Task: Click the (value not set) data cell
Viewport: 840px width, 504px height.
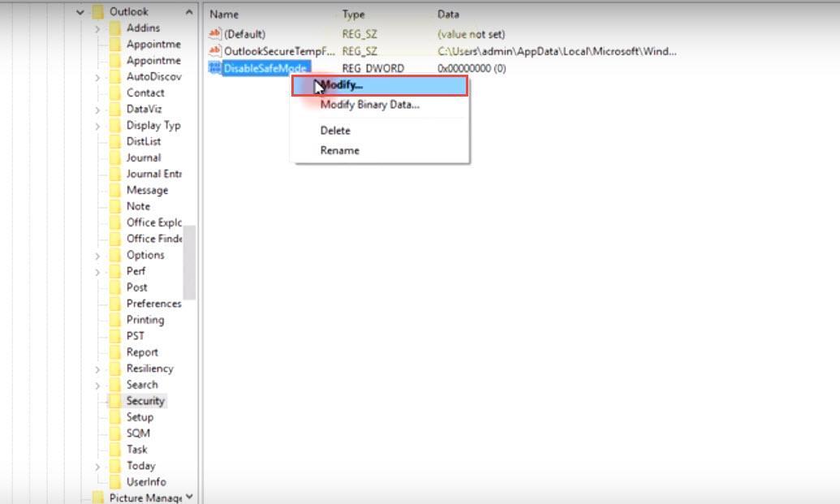Action: 471,34
